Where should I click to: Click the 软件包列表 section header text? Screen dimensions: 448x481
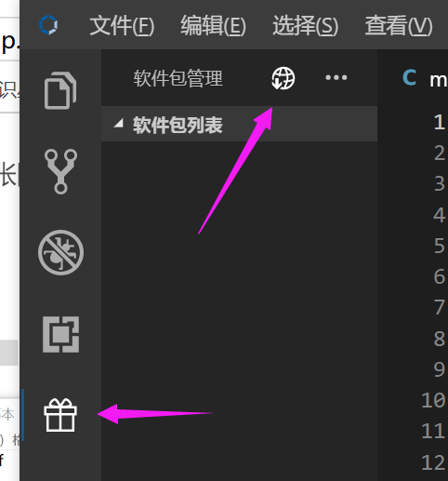(x=178, y=126)
